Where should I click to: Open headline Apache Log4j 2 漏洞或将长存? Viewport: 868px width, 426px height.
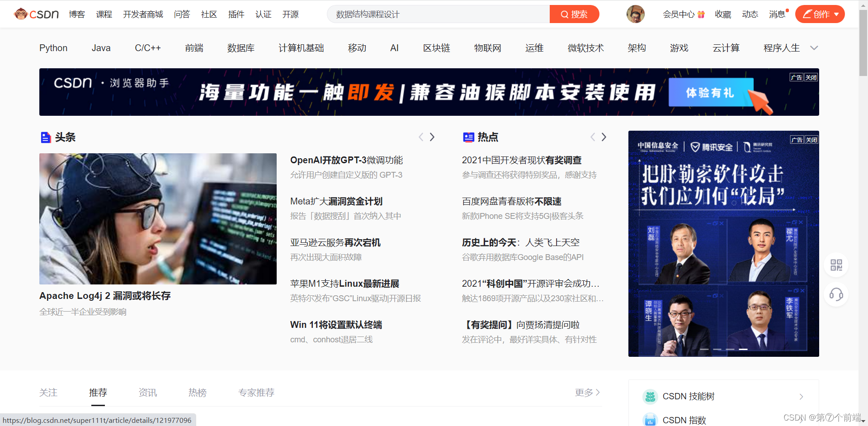tap(105, 296)
